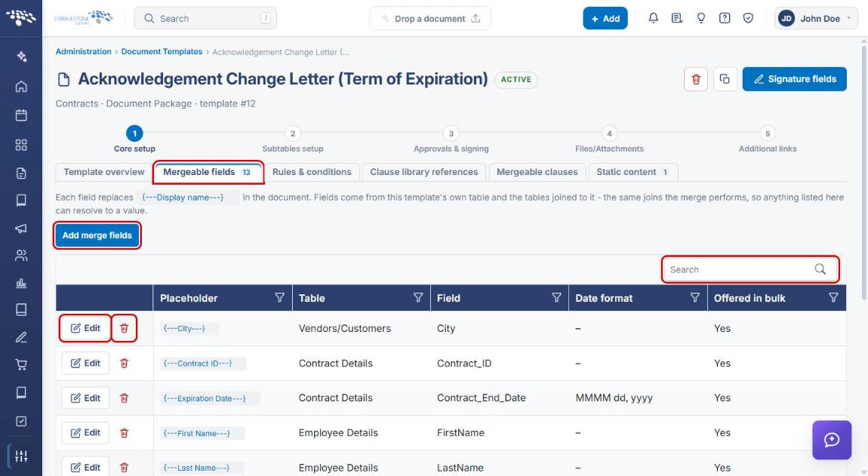Viewport: 868px width, 476px height.
Task: Select step 1 Core setup
Action: [134, 140]
